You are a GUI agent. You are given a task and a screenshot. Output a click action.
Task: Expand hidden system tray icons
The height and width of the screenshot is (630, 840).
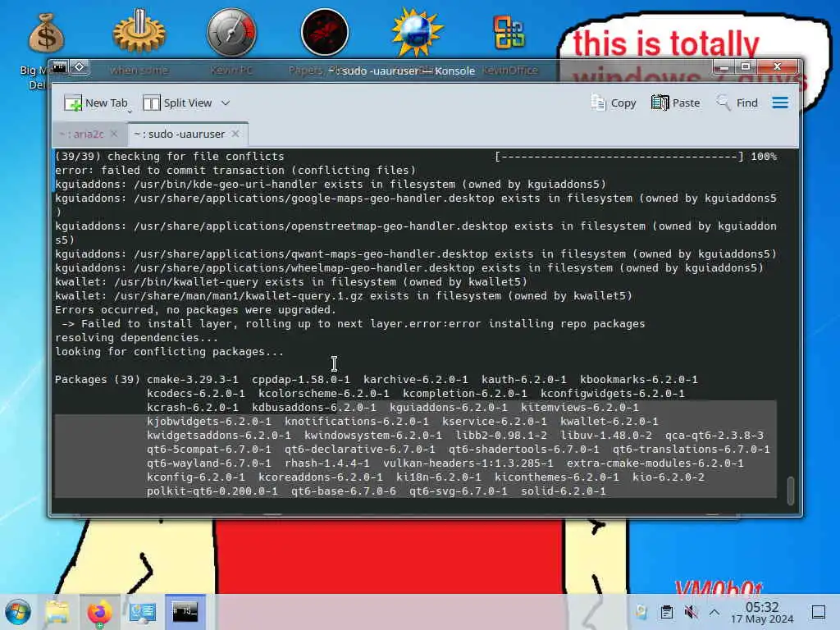click(x=714, y=612)
